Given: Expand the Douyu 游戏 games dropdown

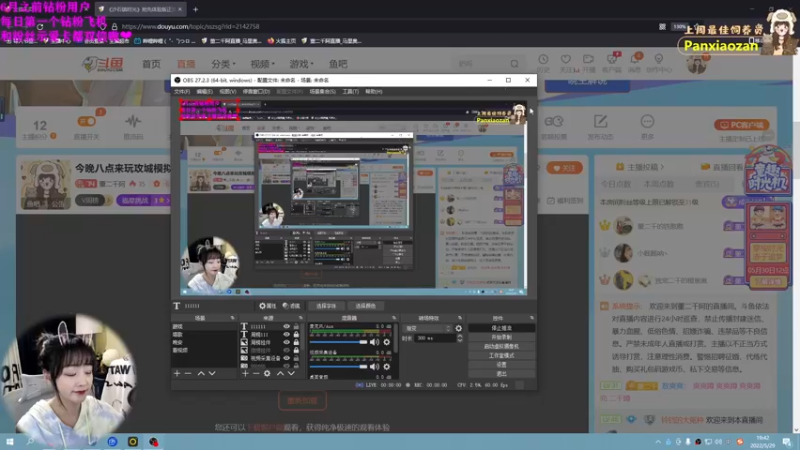Looking at the screenshot, I should (301, 64).
